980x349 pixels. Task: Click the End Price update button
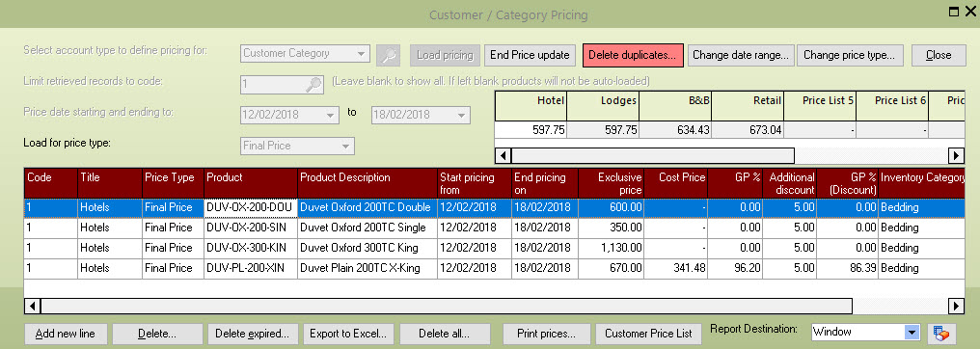(x=530, y=55)
